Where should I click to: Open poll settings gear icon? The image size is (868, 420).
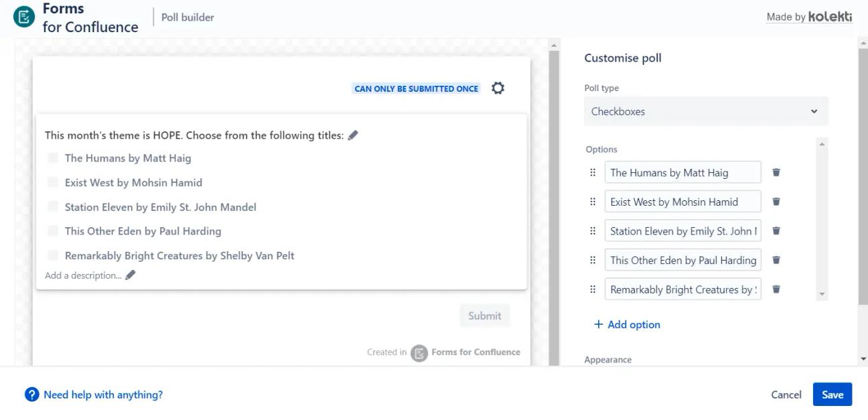click(498, 88)
